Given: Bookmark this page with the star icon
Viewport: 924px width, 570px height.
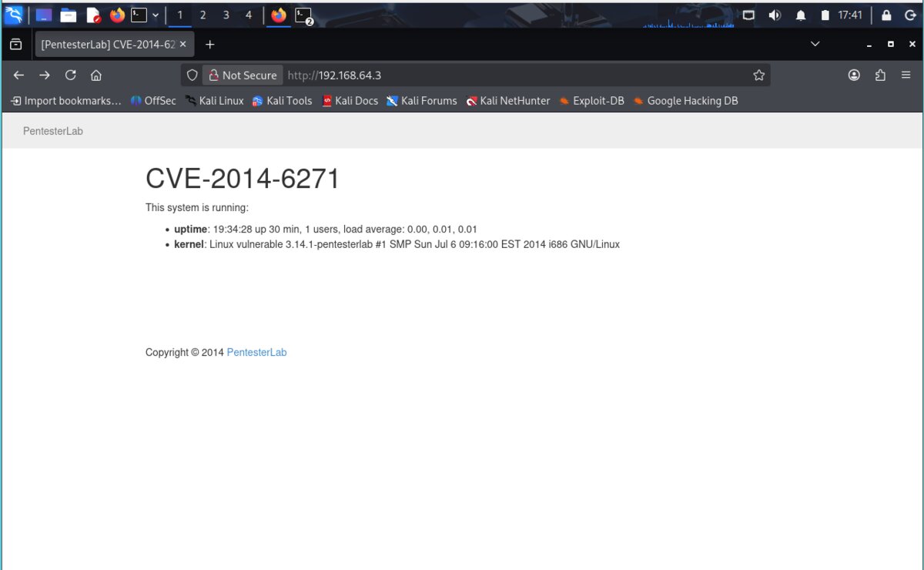Looking at the screenshot, I should [x=759, y=75].
